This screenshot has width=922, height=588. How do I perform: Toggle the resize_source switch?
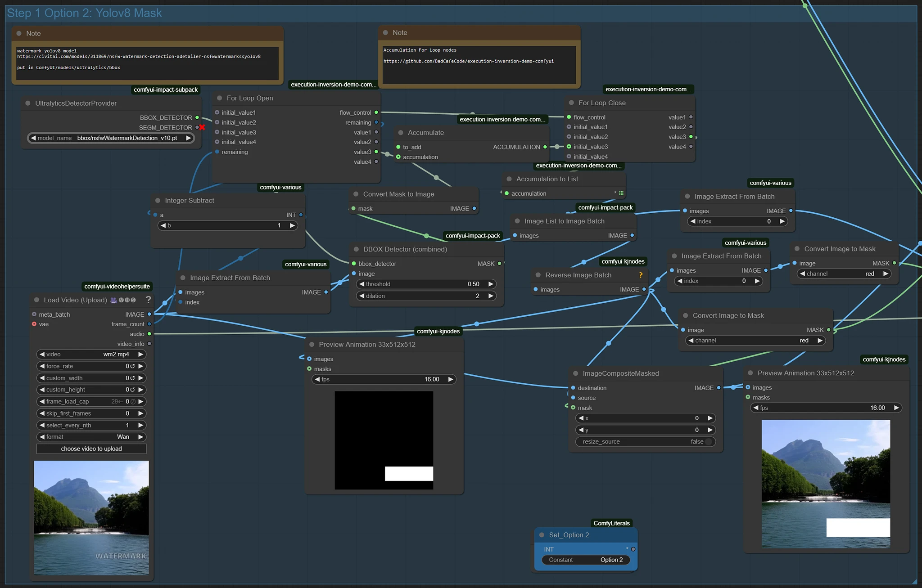click(708, 442)
